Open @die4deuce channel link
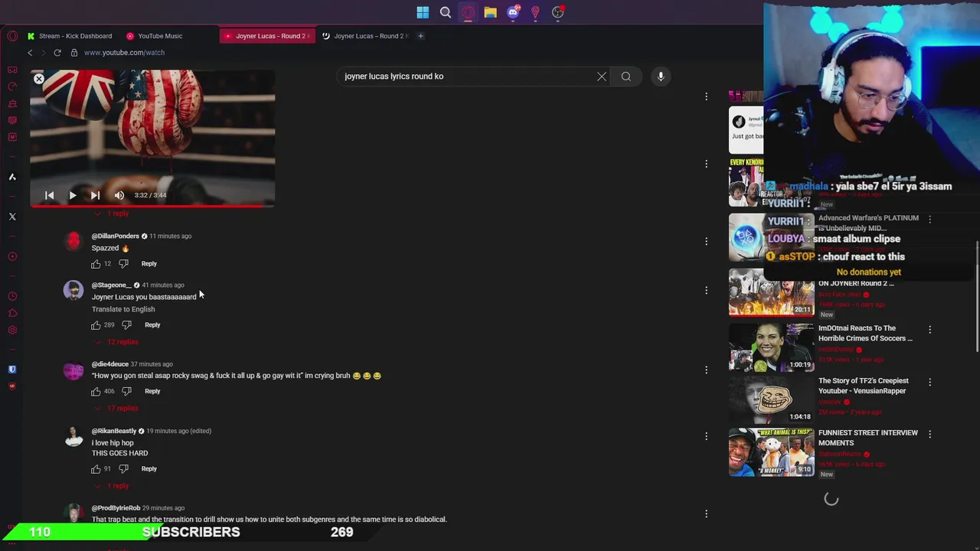Viewport: 980px width, 551px height. 110,364
